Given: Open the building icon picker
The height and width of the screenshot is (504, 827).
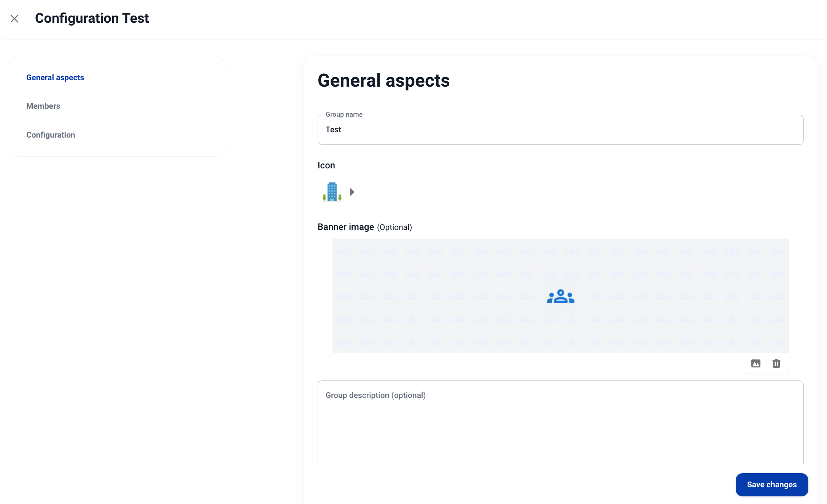Looking at the screenshot, I should coord(332,192).
